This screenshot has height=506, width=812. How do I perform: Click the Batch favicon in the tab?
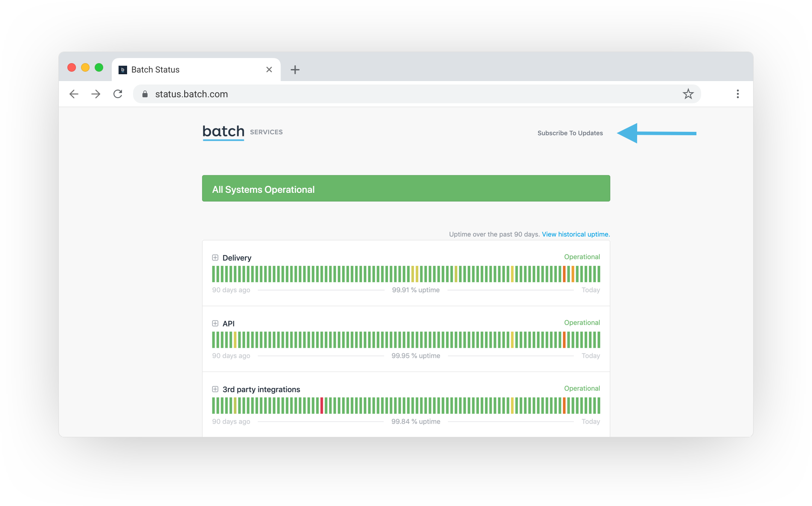click(x=123, y=70)
